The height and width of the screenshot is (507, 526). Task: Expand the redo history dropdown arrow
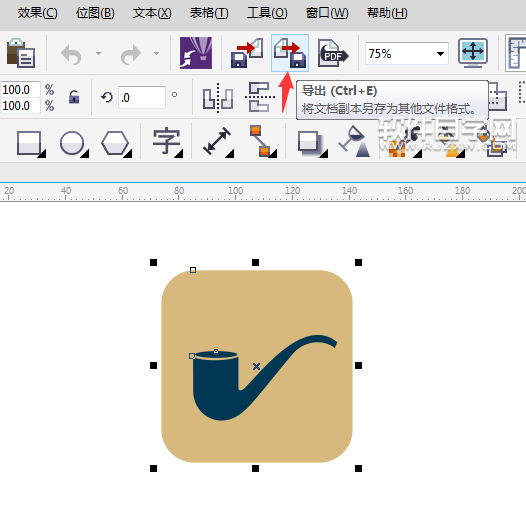(156, 53)
